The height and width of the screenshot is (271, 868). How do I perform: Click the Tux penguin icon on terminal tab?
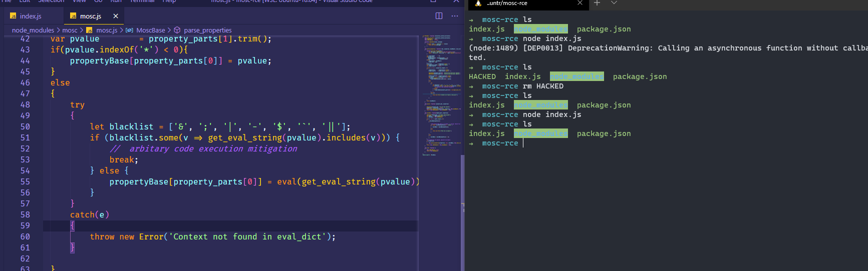[478, 3]
